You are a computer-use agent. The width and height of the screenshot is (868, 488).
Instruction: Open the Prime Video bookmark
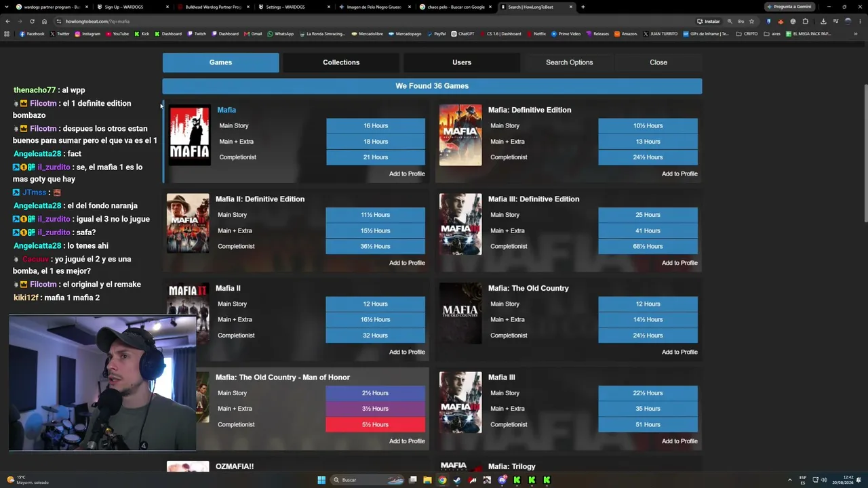[x=566, y=34]
